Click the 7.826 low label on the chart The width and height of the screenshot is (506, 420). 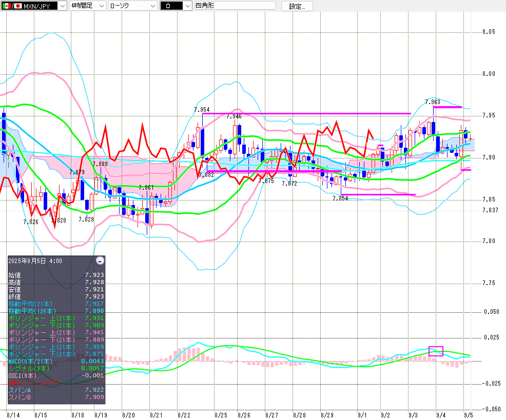[x=31, y=222]
